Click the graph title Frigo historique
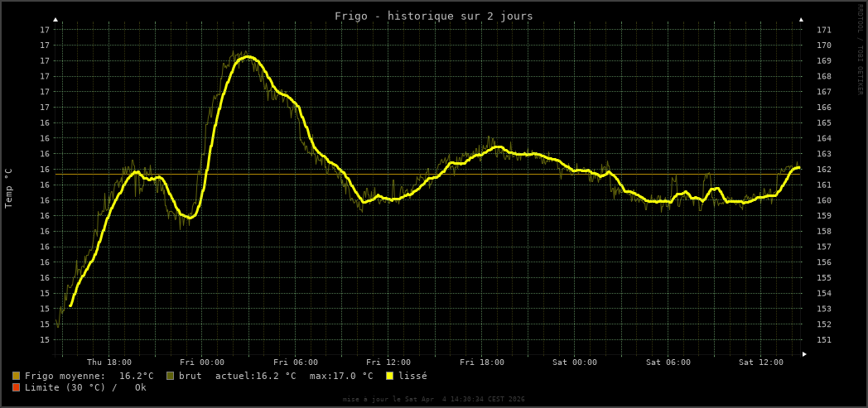 [x=434, y=16]
